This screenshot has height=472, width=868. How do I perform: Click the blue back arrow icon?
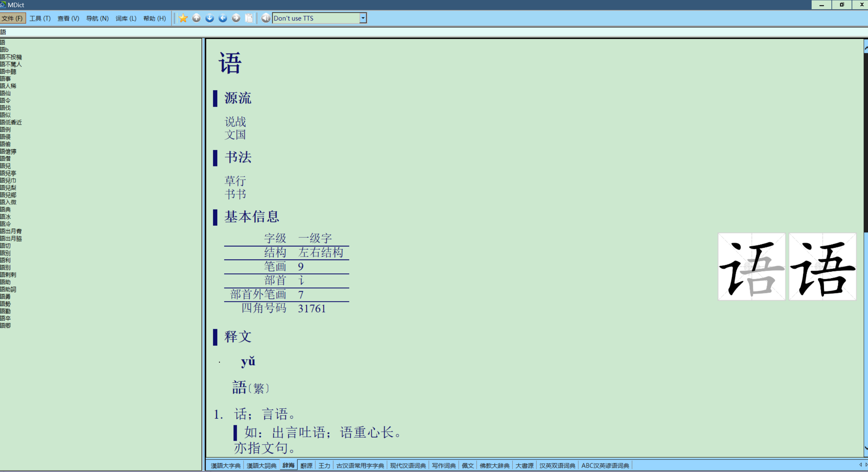click(x=223, y=18)
